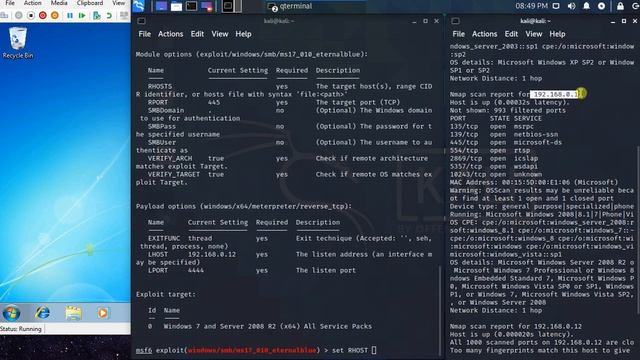Click the Nmap terminal window icon

456,21
